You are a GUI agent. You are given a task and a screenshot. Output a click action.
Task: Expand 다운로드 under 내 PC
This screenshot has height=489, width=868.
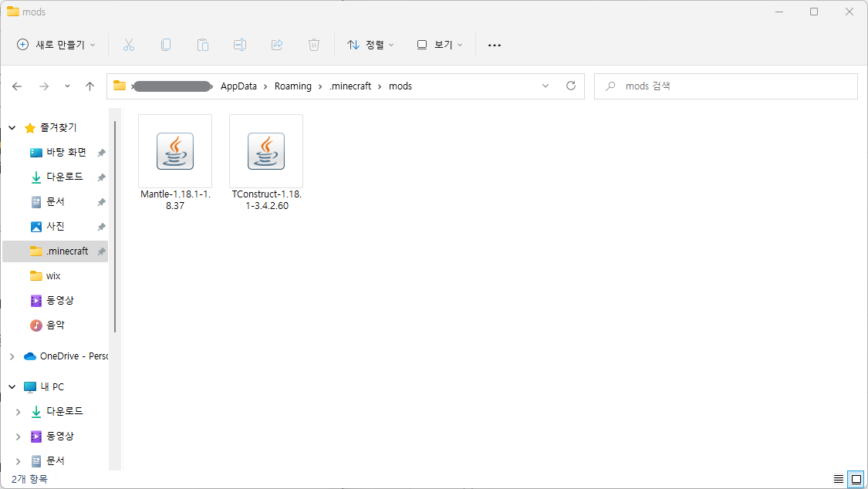pyautogui.click(x=19, y=412)
